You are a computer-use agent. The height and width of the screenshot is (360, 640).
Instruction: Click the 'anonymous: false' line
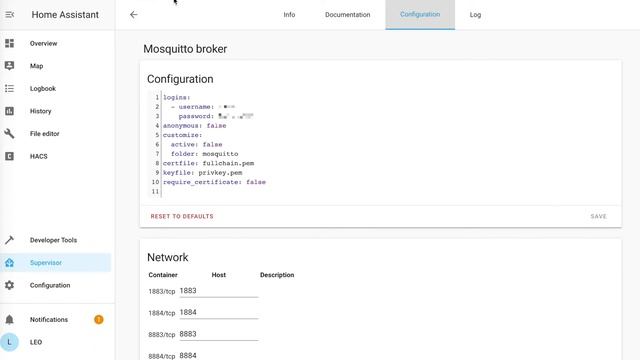pyautogui.click(x=194, y=126)
